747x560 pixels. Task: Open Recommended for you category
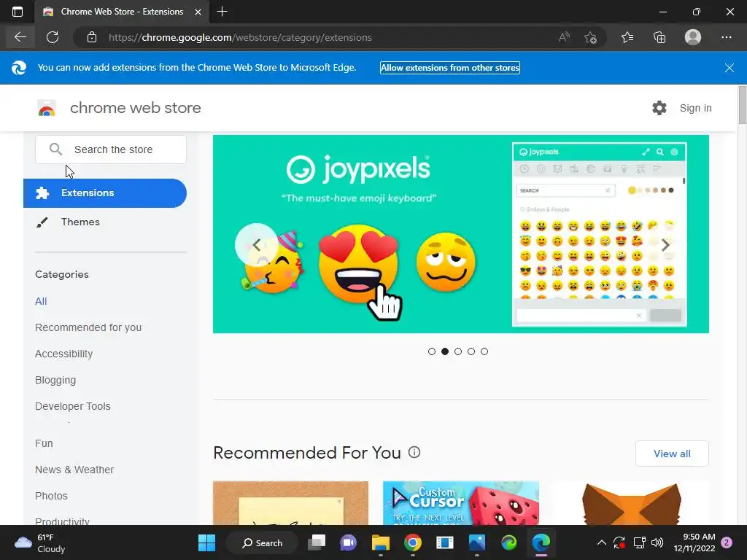click(x=88, y=327)
